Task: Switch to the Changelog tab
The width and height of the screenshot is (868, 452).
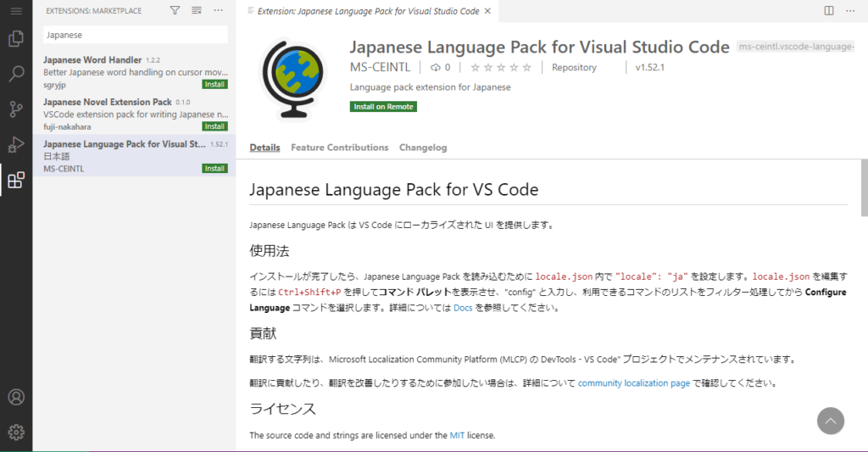Action: (x=422, y=148)
